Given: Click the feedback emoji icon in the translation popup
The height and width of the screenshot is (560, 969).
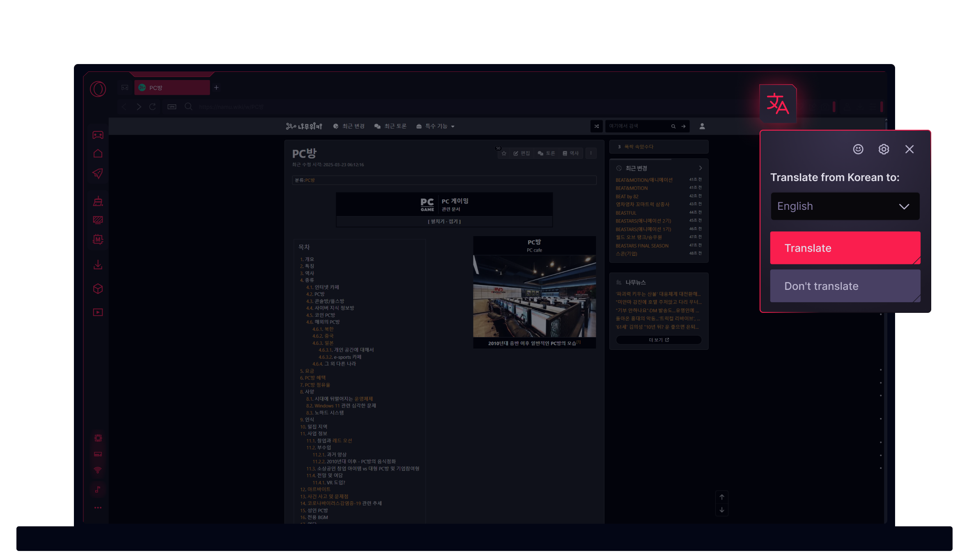Looking at the screenshot, I should coord(858,149).
